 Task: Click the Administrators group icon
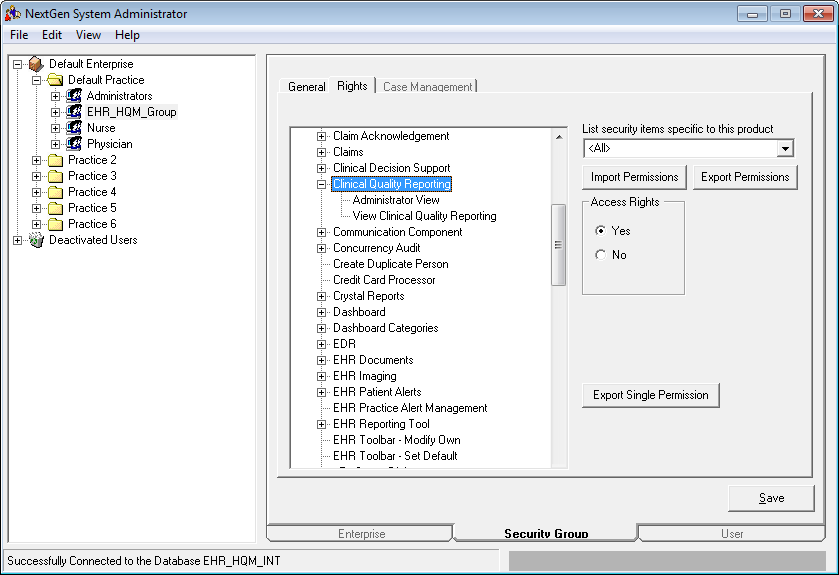[74, 96]
